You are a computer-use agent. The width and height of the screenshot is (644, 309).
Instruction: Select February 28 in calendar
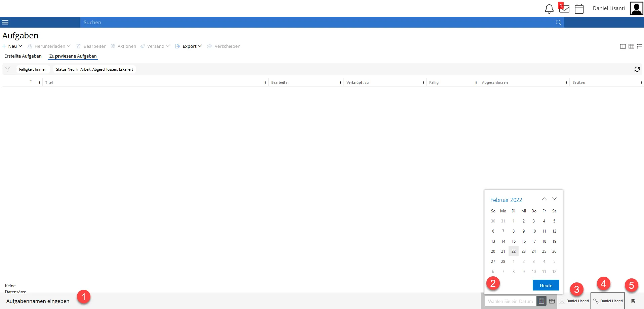503,261
